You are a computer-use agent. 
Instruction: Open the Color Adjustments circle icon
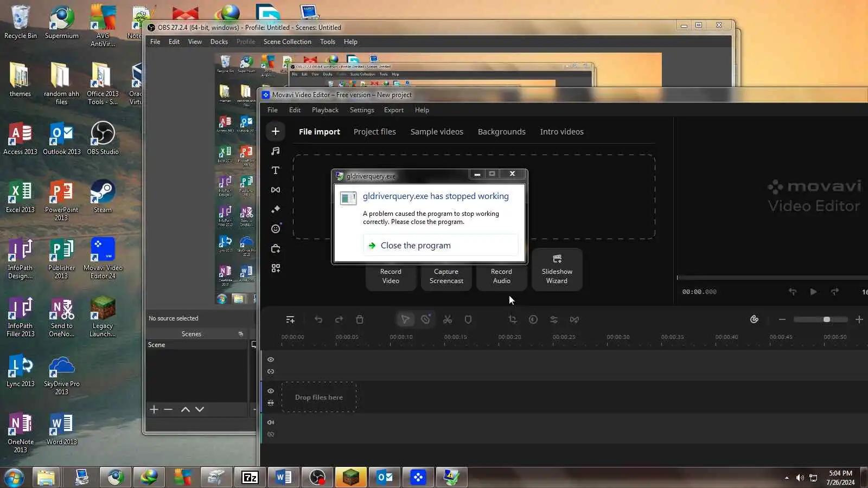533,320
